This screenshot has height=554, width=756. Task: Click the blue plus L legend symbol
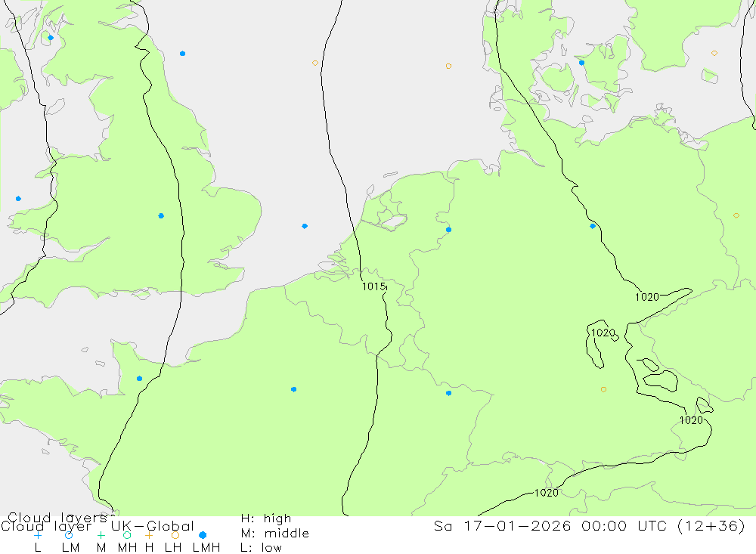click(38, 535)
